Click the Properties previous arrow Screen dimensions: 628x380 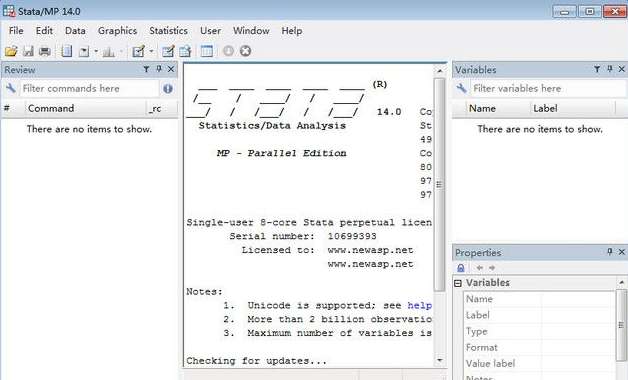click(479, 268)
